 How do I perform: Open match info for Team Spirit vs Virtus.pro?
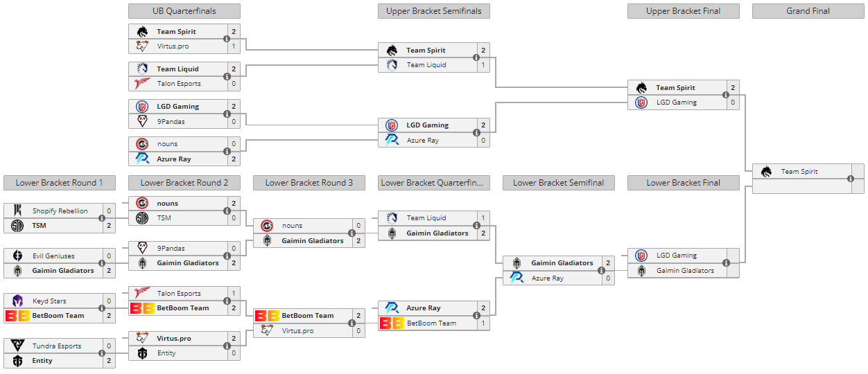point(227,39)
